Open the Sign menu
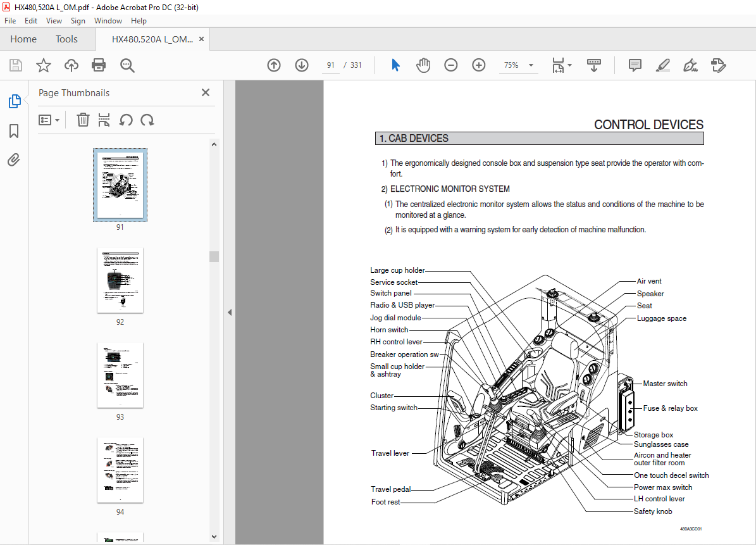The width and height of the screenshot is (756, 545). pos(78,21)
